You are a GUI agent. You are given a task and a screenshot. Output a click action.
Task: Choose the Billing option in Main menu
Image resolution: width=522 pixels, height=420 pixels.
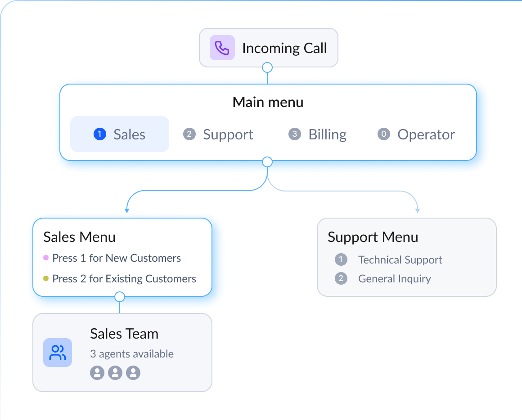pyautogui.click(x=317, y=134)
